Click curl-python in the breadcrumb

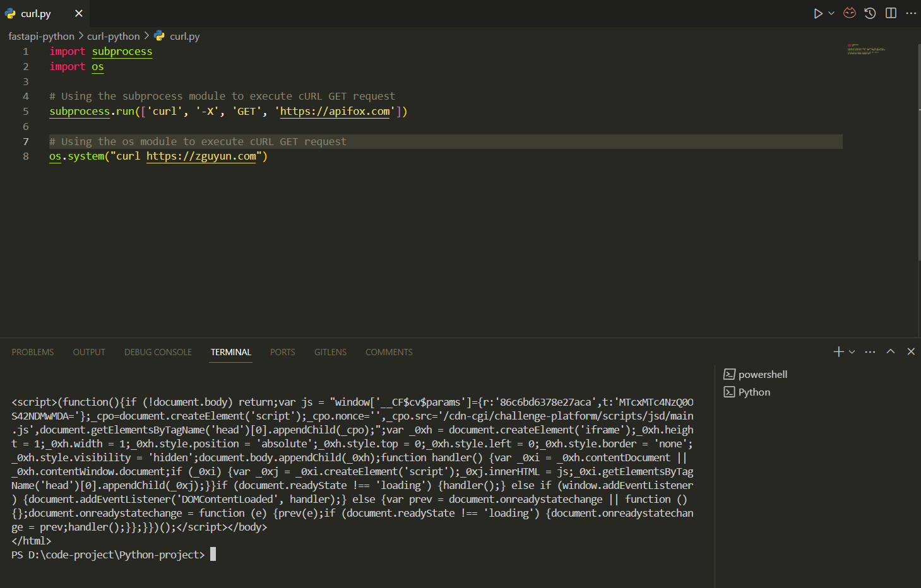tap(114, 37)
